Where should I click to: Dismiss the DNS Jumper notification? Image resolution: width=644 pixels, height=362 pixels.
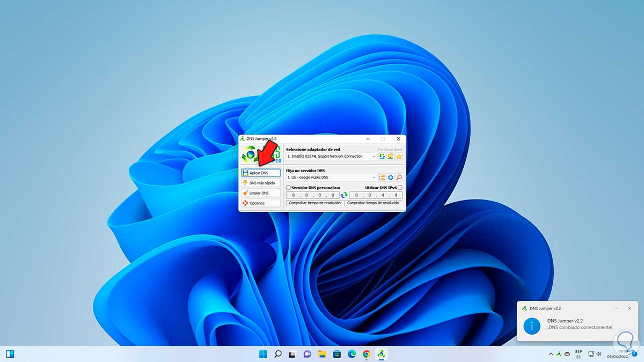click(x=630, y=308)
